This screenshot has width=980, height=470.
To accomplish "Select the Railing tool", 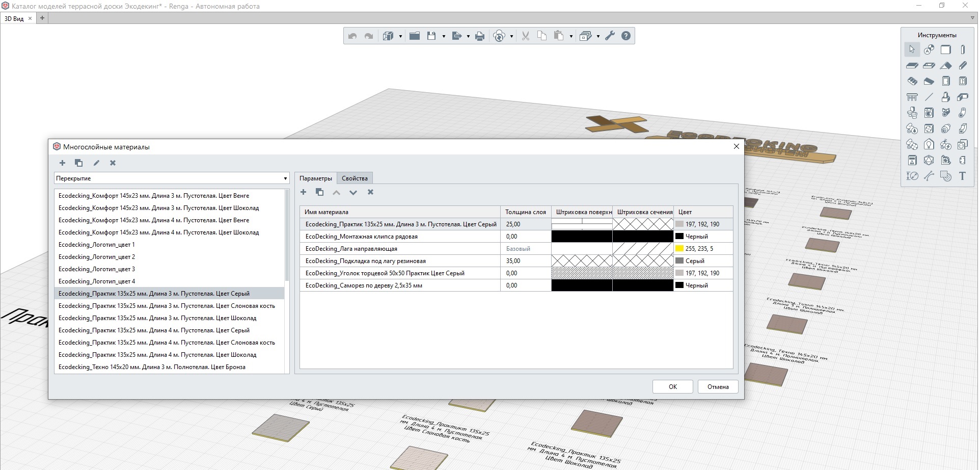I will tap(912, 97).
